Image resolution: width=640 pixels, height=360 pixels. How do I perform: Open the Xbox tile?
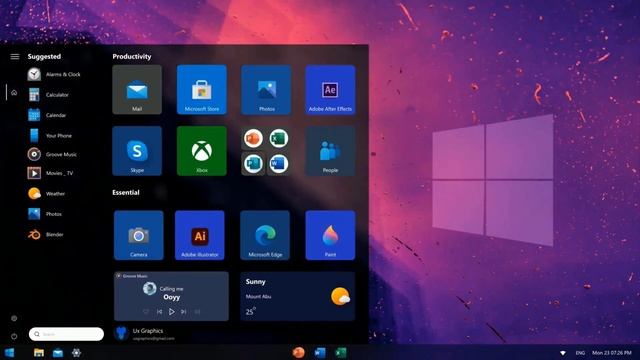click(x=202, y=151)
